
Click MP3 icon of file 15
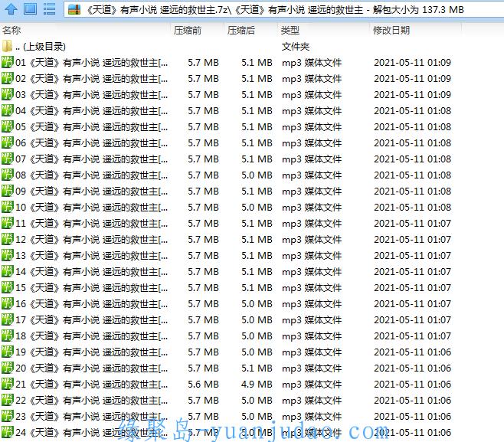coord(8,287)
